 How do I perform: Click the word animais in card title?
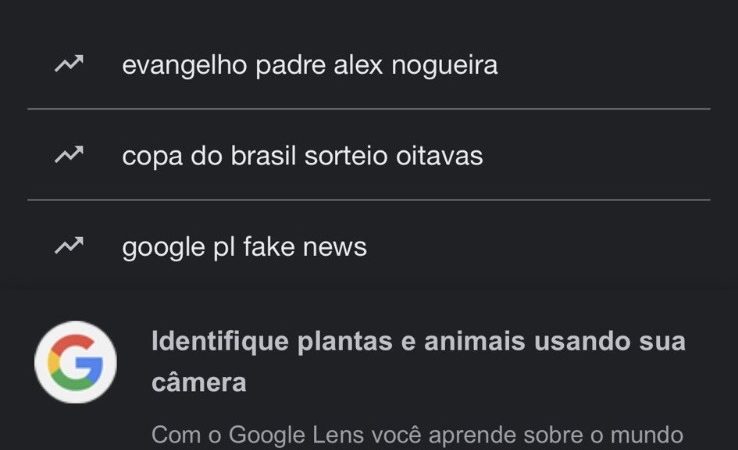coord(474,341)
